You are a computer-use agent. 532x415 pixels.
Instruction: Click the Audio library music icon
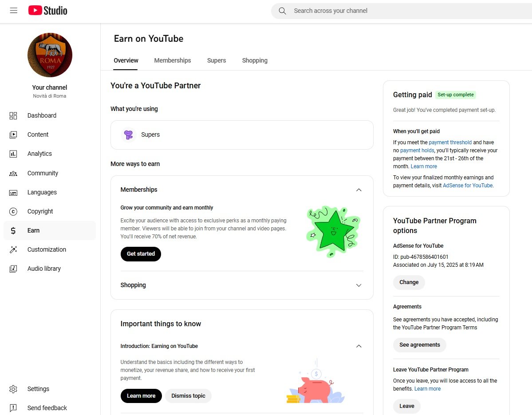click(13, 269)
